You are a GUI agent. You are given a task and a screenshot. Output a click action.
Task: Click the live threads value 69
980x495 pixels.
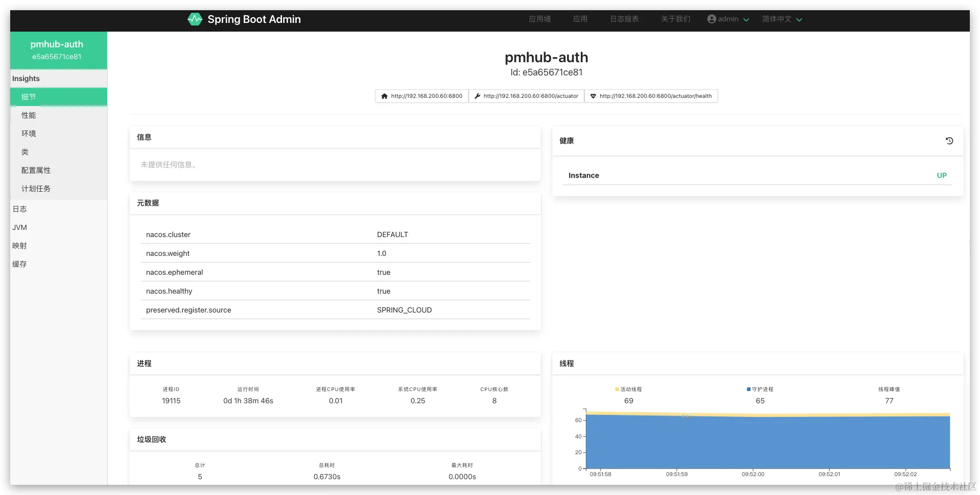[x=629, y=401]
